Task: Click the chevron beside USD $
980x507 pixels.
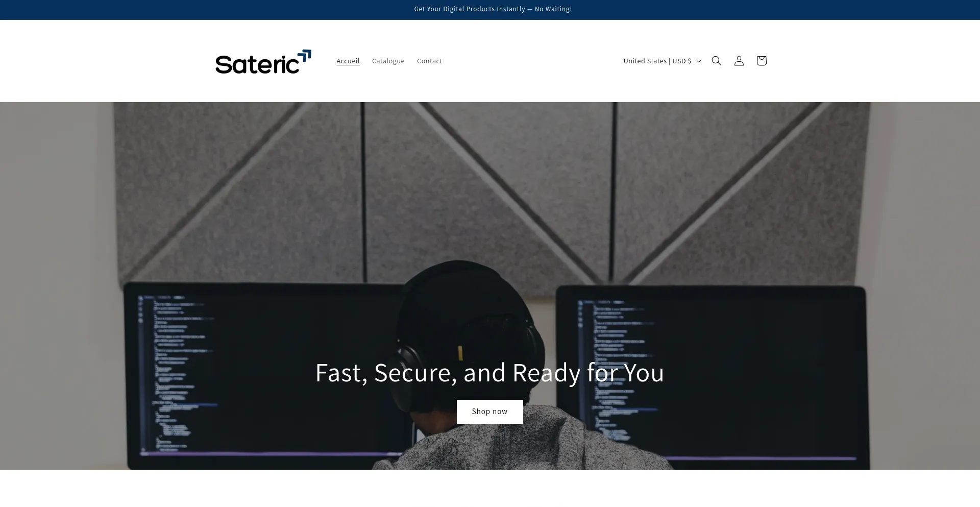Action: coord(698,61)
